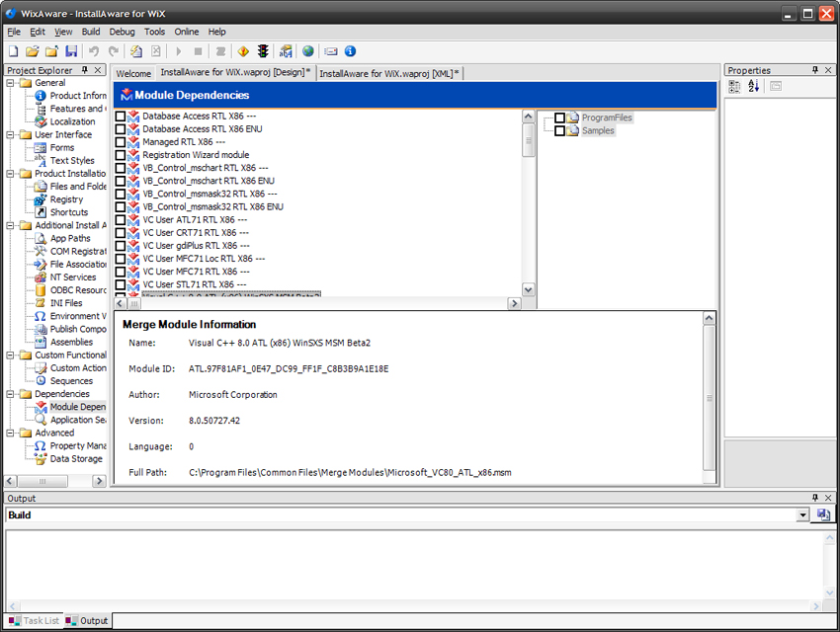Create a new project from the toolbar
This screenshot has height=632, width=840.
[x=14, y=51]
